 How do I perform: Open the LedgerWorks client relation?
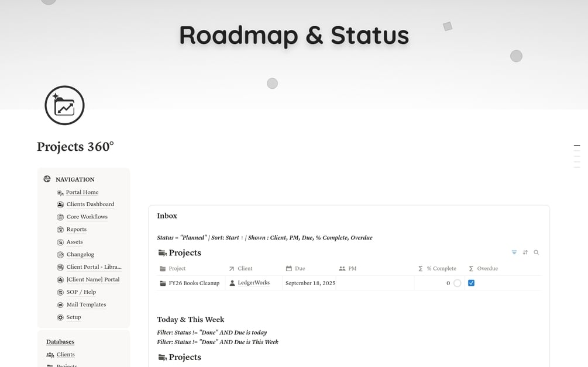[253, 283]
